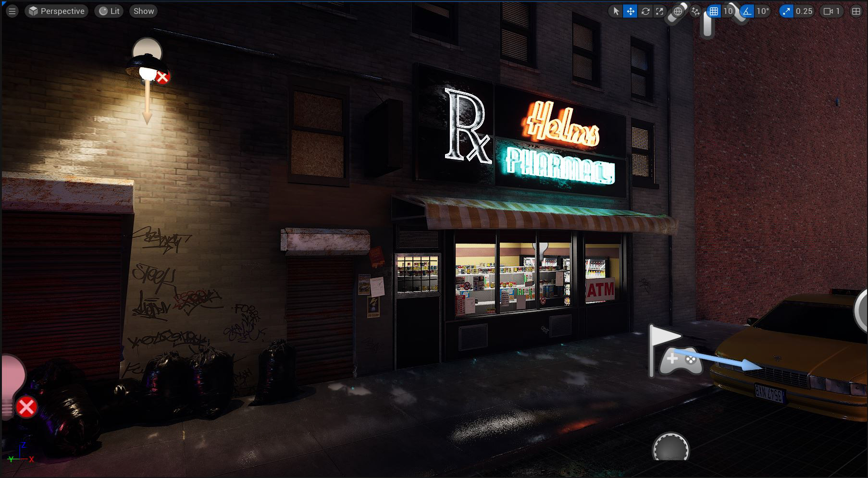The width and height of the screenshot is (868, 478).
Task: Activate the Rotate tool
Action: click(645, 11)
